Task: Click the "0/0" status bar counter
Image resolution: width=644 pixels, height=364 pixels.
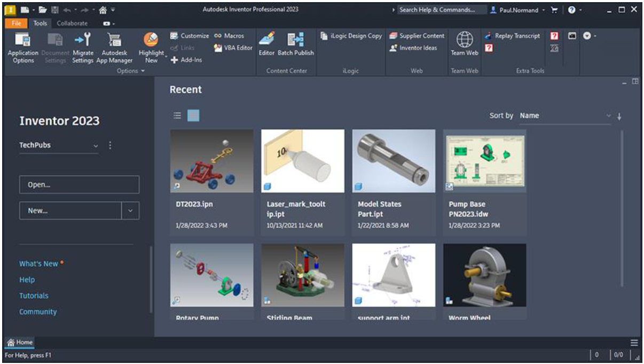Action: pyautogui.click(x=619, y=355)
